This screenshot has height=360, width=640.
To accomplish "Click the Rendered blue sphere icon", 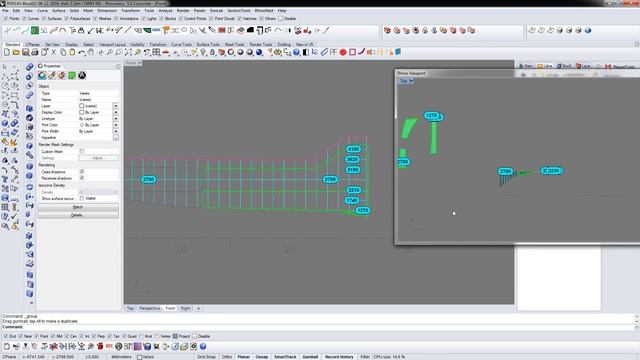I will click(259, 52).
